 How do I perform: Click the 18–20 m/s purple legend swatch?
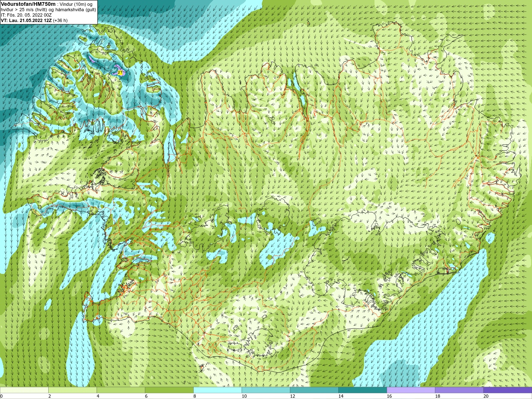459,390
